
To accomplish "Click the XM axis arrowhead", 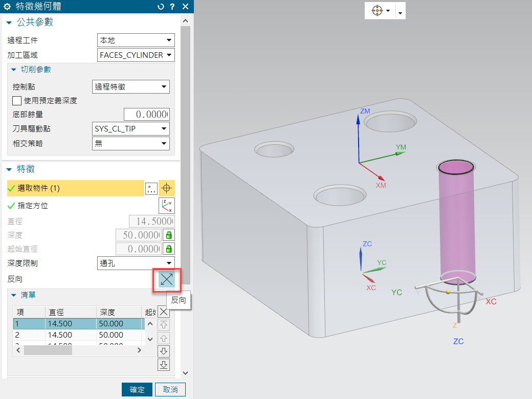I will click(x=382, y=178).
